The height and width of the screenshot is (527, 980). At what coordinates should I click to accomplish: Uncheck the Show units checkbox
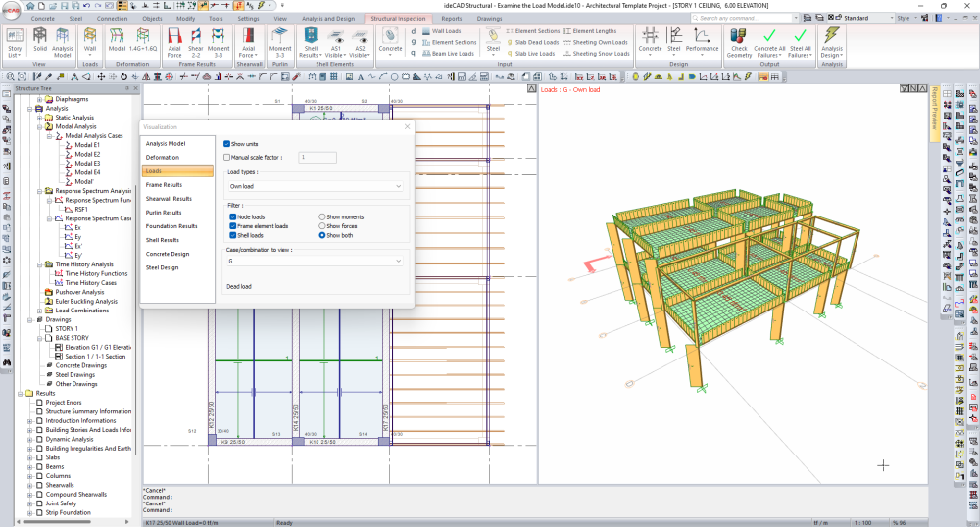pyautogui.click(x=227, y=144)
